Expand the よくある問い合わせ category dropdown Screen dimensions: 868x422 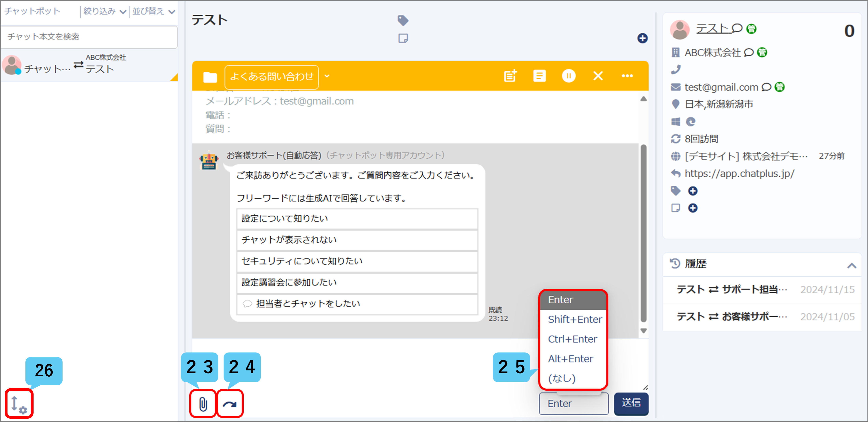pyautogui.click(x=326, y=76)
